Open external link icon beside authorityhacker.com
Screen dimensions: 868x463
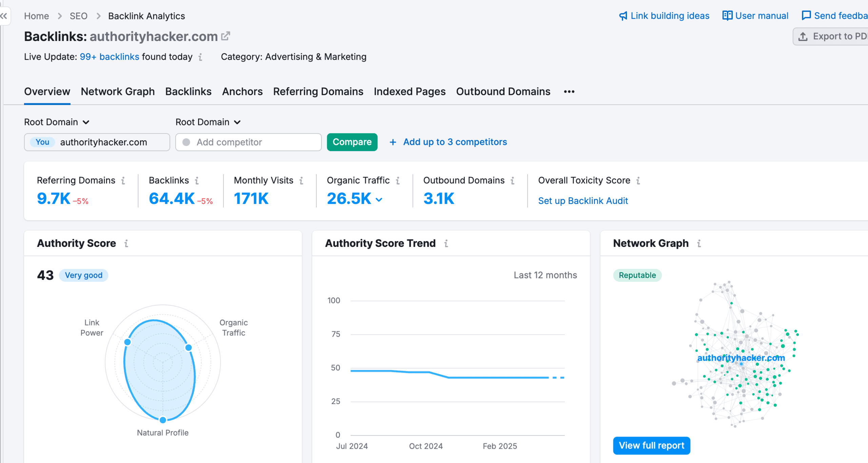click(225, 36)
